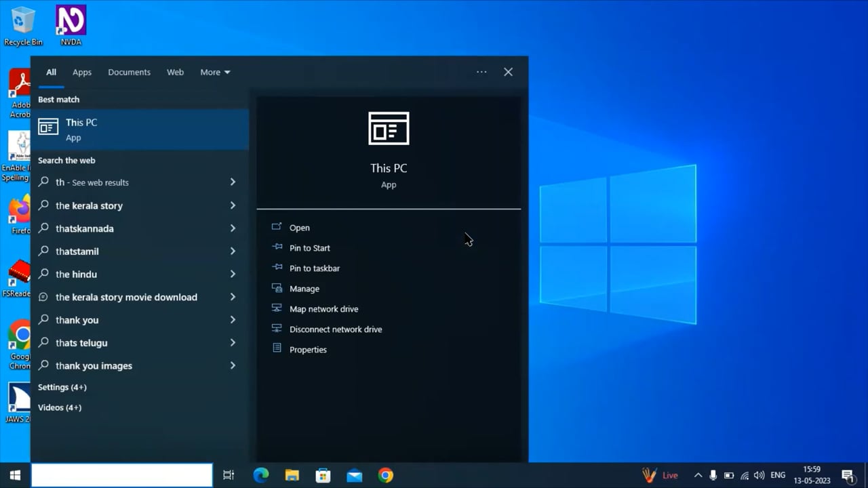868x488 pixels.
Task: Launch Google Chrome from the taskbar
Action: click(x=385, y=475)
